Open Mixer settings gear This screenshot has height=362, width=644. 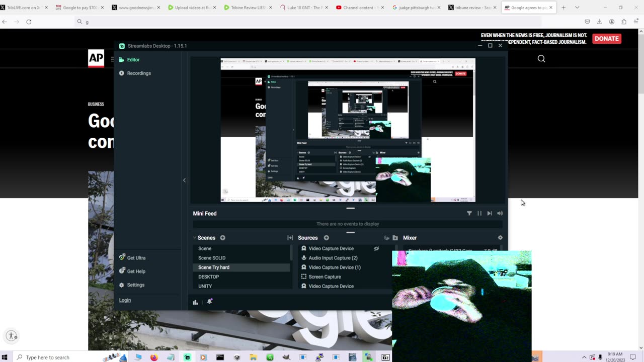(500, 238)
